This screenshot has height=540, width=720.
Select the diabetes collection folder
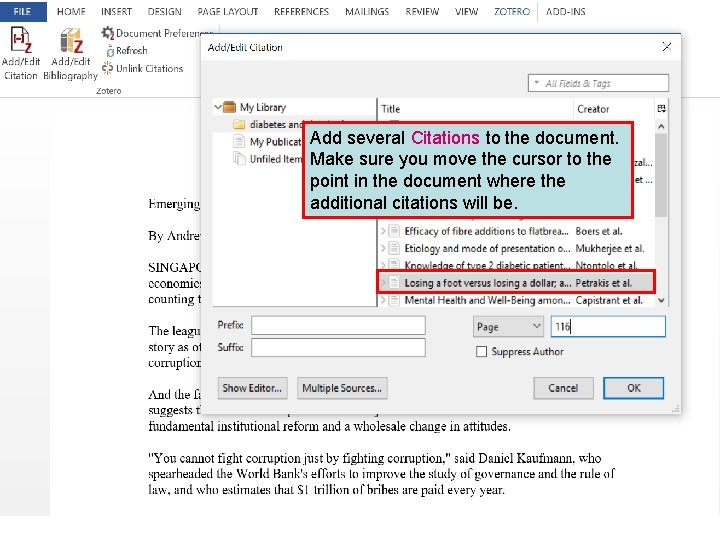pyautogui.click(x=239, y=124)
